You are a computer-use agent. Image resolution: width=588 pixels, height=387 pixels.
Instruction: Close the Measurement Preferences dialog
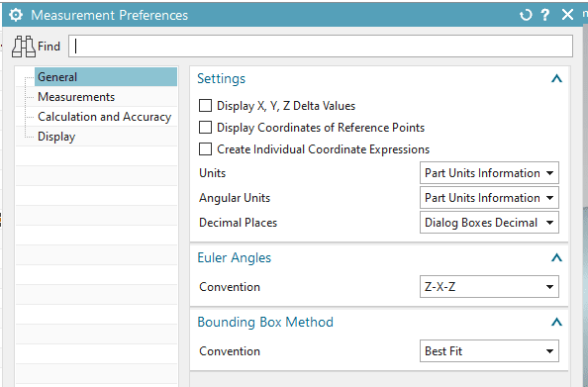tap(567, 15)
